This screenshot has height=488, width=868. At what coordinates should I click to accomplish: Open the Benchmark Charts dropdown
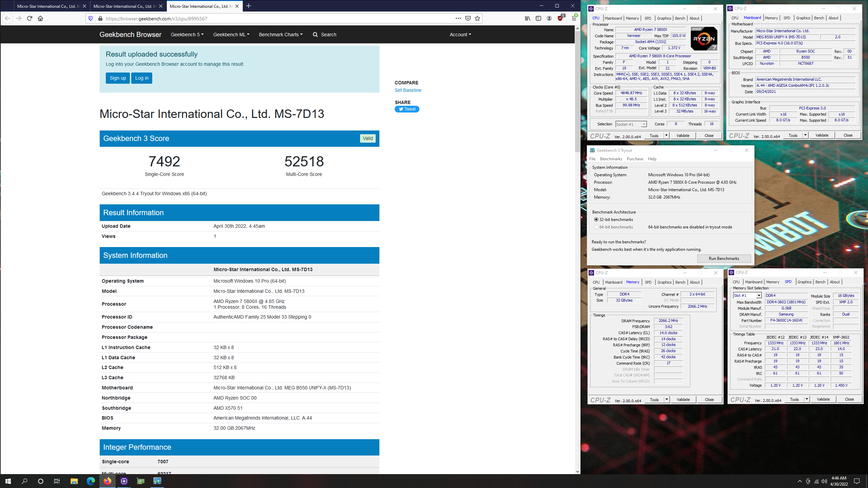click(281, 35)
